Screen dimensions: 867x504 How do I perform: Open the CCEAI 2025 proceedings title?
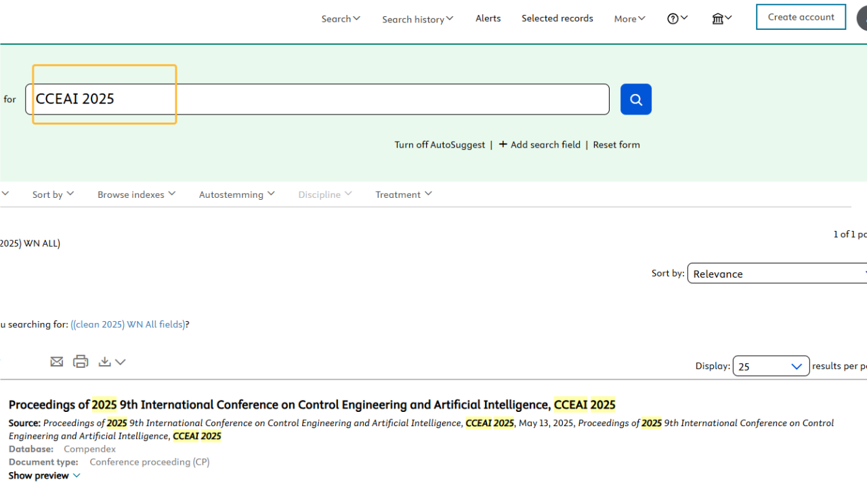coord(312,404)
